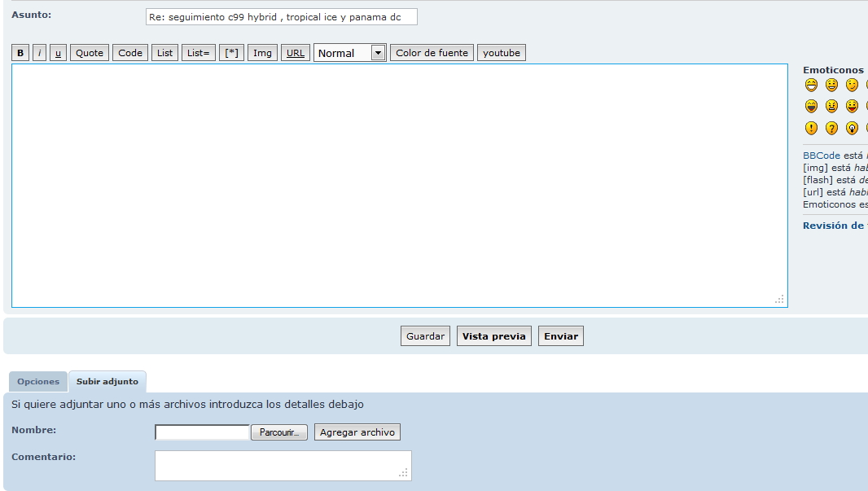Grab the message text area resize handle
This screenshot has width=868, height=491.
pos(779,300)
